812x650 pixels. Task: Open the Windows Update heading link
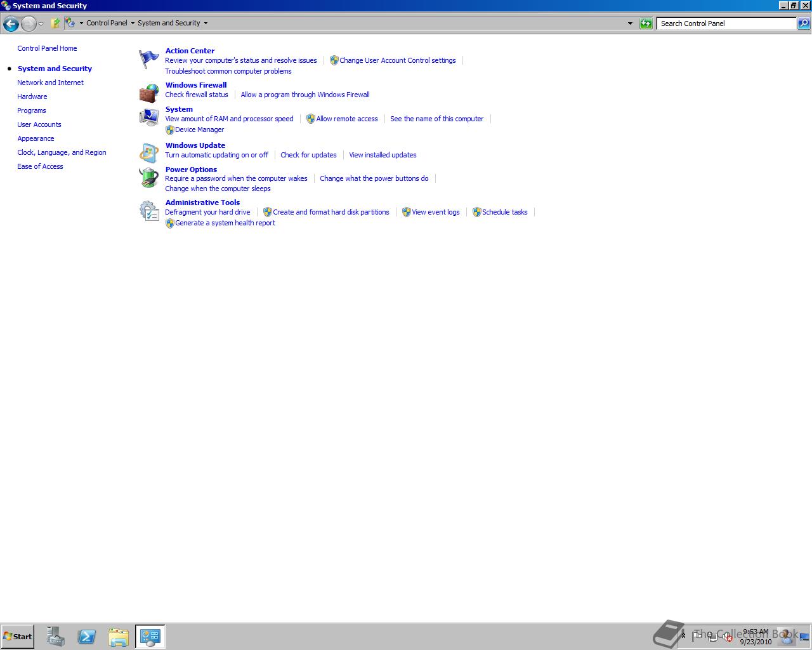click(x=195, y=145)
